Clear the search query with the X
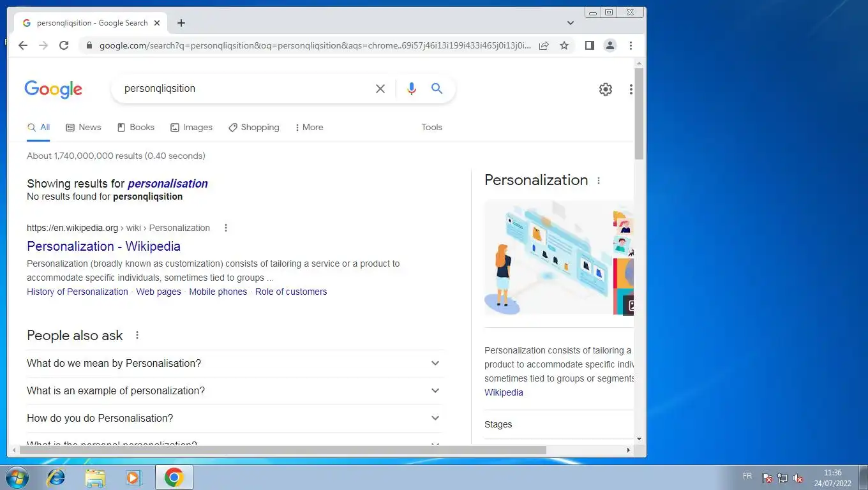The width and height of the screenshot is (868, 490). point(380,89)
